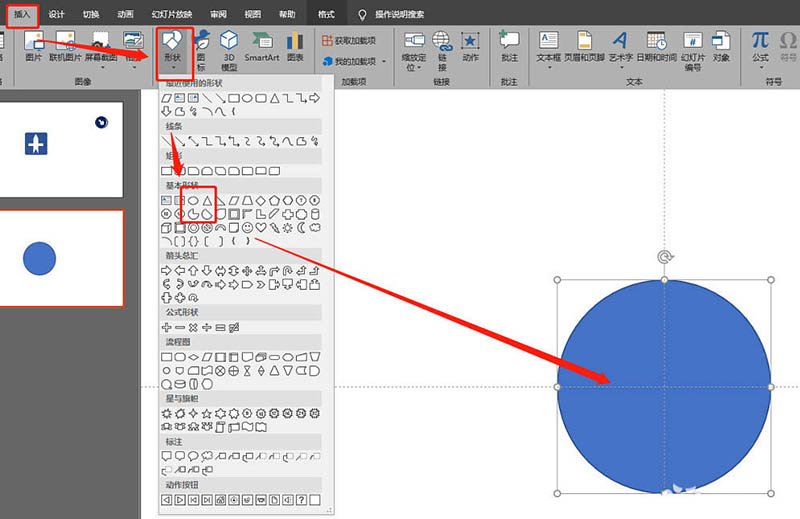The height and width of the screenshot is (519, 800).
Task: Switch to the 审阅 (Review) tab
Action: coord(218,14)
